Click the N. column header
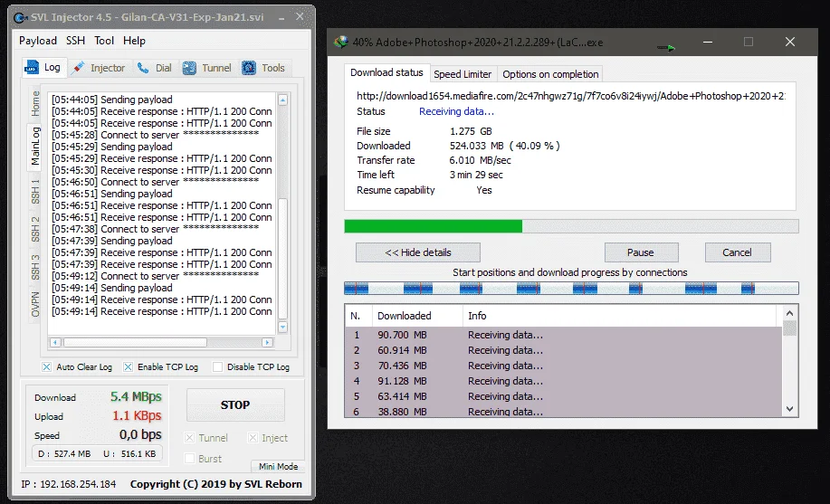This screenshot has width=830, height=504. (x=359, y=316)
